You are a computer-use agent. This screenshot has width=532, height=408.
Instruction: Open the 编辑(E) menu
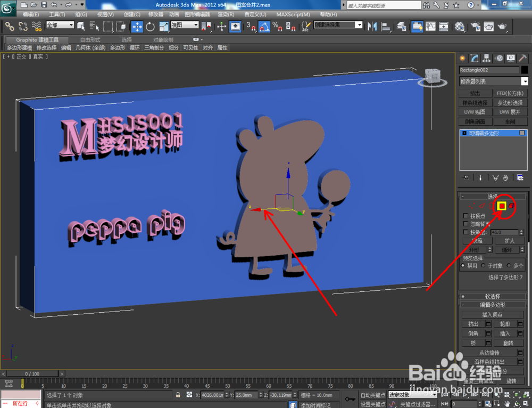[30, 14]
